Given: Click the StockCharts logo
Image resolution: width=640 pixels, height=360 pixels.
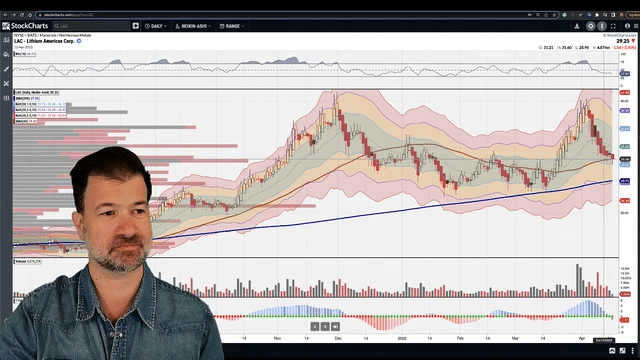Looking at the screenshot, I should pyautogui.click(x=25, y=26).
